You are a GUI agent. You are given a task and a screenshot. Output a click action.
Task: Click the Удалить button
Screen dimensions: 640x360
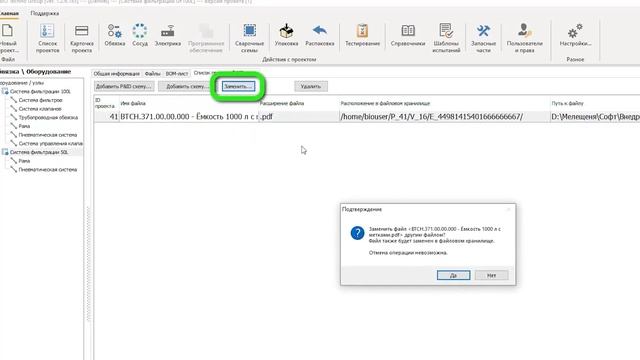coord(311,86)
